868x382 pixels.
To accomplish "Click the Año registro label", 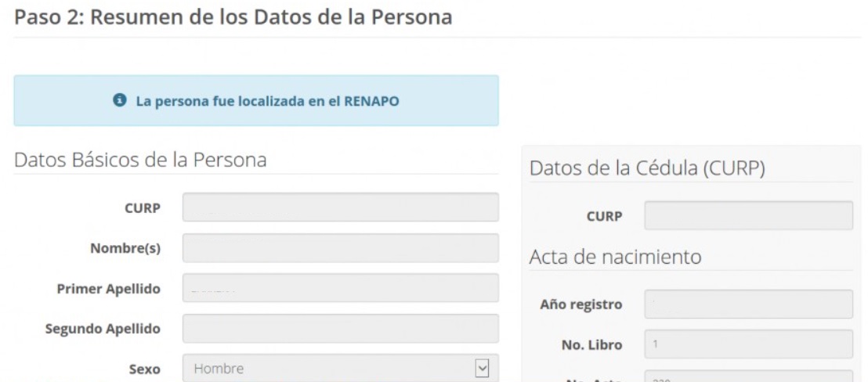I will pos(580,305).
